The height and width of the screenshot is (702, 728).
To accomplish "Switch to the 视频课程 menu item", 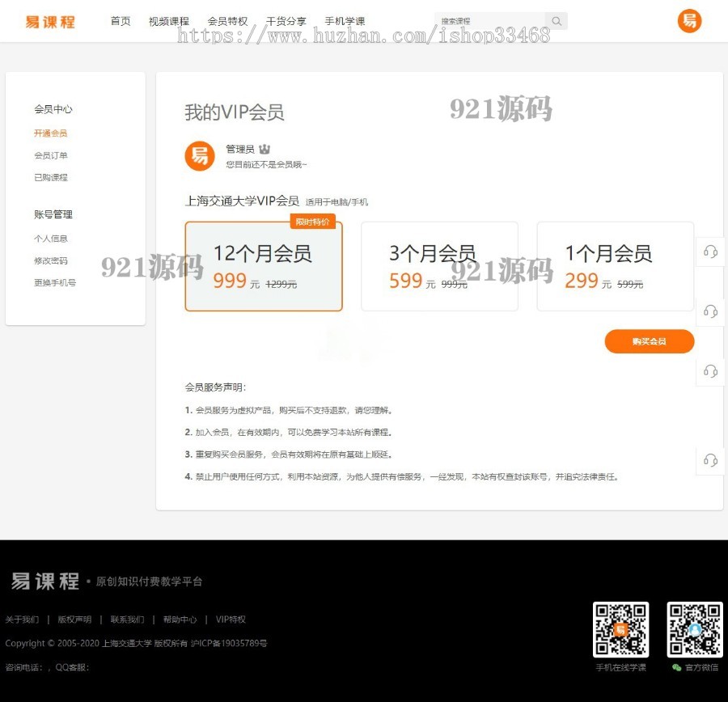I will 169,22.
